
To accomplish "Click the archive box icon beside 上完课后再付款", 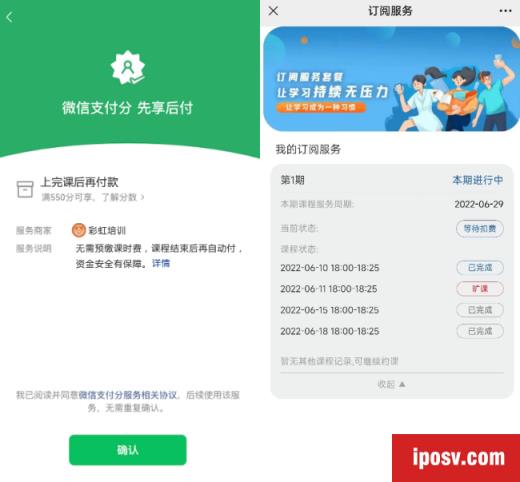I will (25, 189).
